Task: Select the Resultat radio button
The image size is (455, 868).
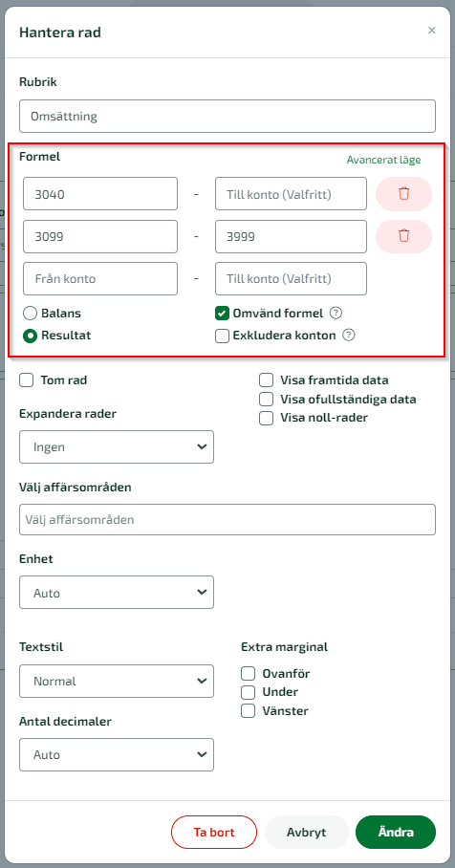Action: [30, 336]
